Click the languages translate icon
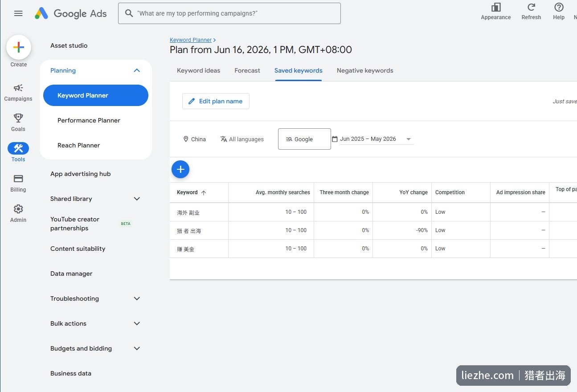This screenshot has width=577, height=392. (x=224, y=139)
